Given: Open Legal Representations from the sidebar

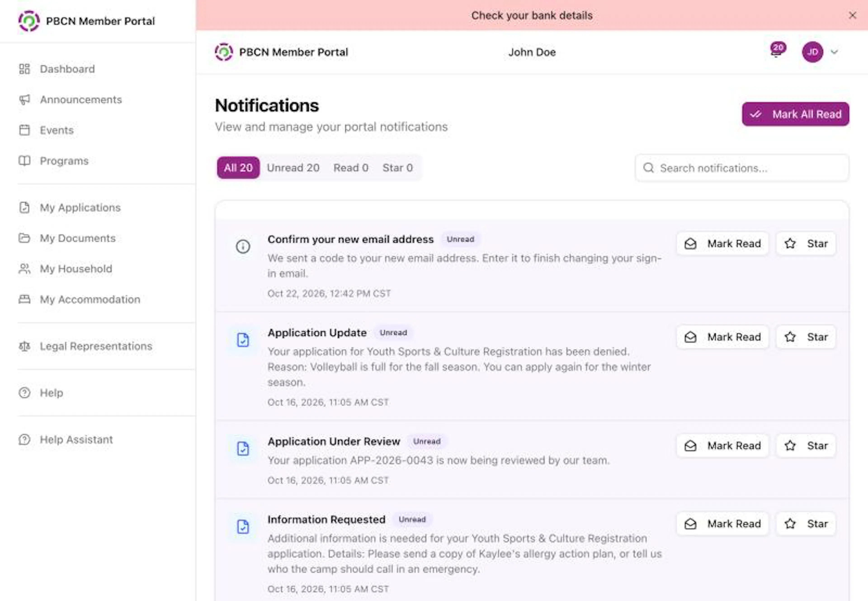Looking at the screenshot, I should (x=96, y=346).
